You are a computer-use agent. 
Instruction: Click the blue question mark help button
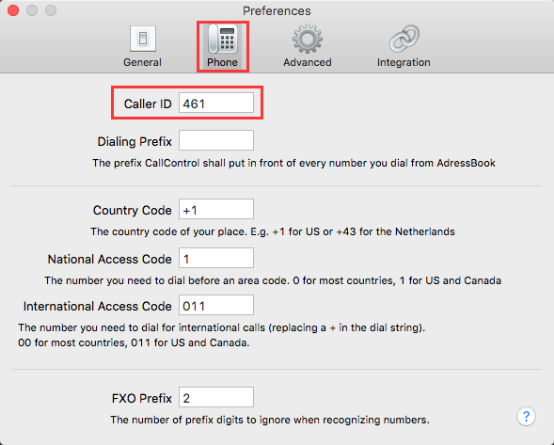(526, 416)
